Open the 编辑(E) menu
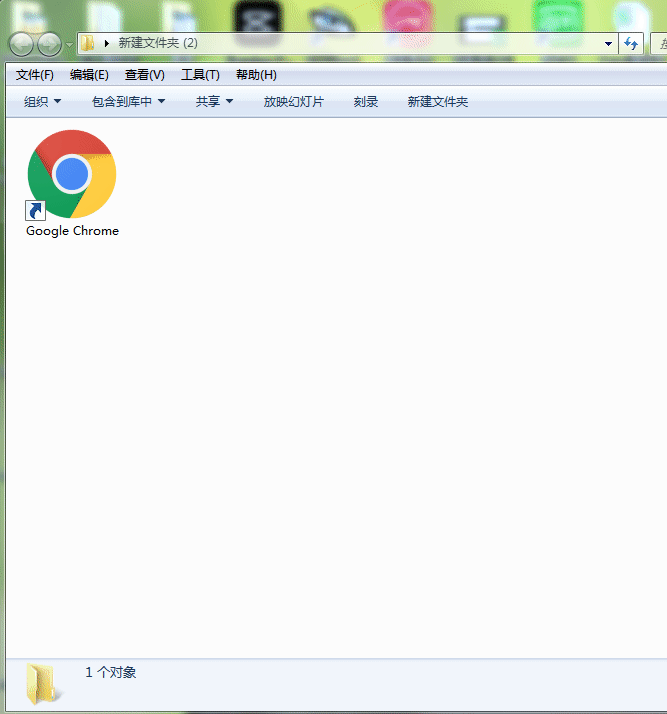The width and height of the screenshot is (667, 714). pyautogui.click(x=89, y=75)
